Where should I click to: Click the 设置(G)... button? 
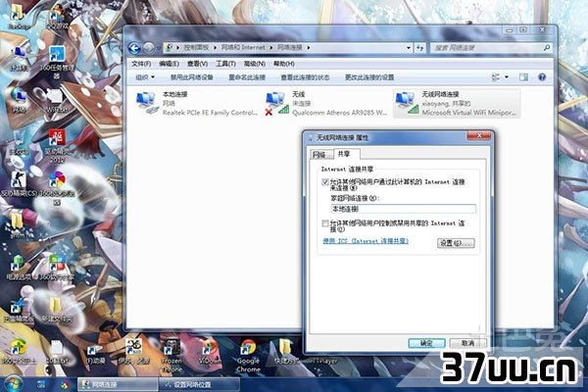(x=456, y=243)
